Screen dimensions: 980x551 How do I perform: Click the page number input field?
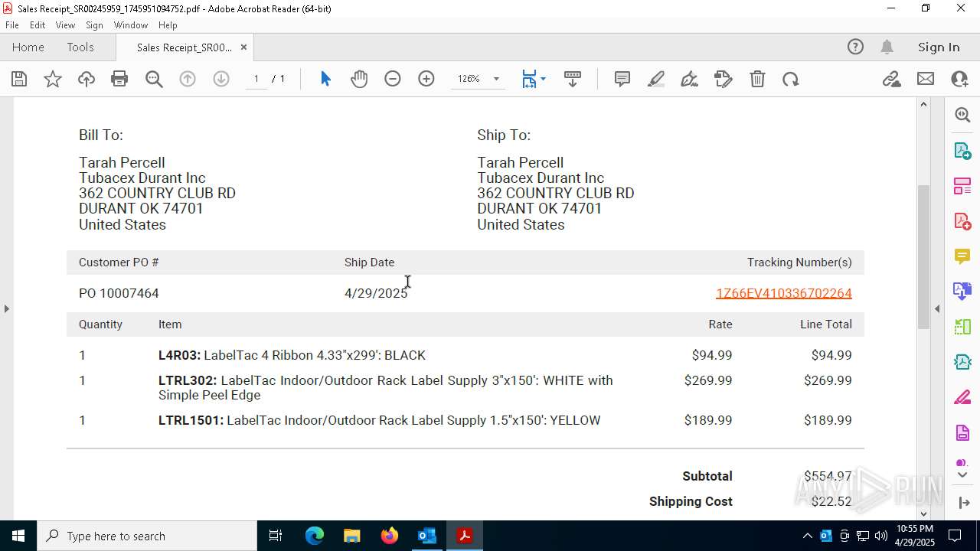(256, 79)
